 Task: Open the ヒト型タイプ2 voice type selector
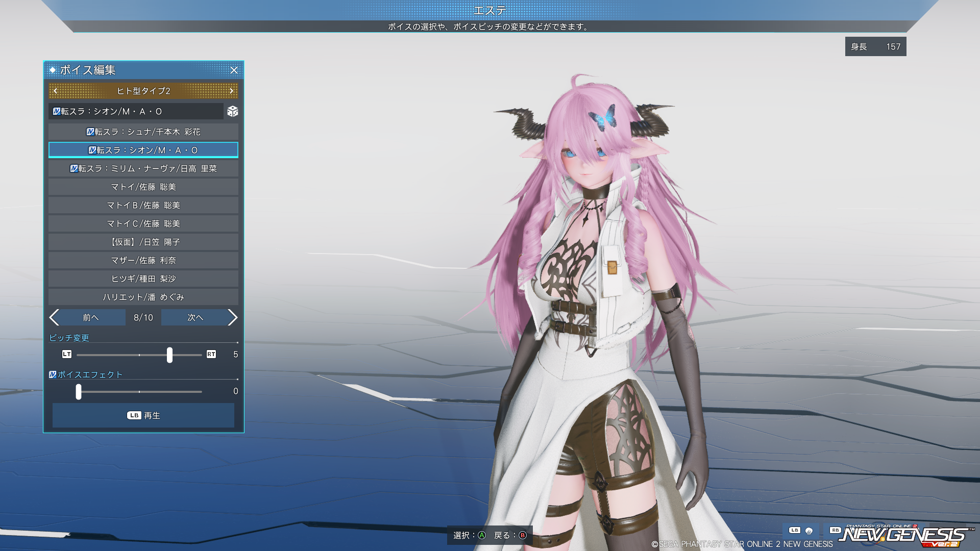tap(143, 91)
